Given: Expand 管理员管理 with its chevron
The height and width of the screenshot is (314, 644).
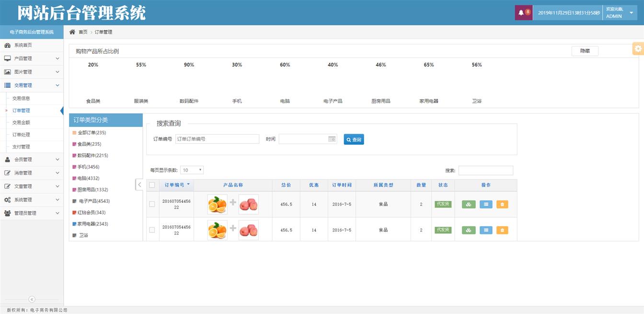Looking at the screenshot, I should (57, 213).
